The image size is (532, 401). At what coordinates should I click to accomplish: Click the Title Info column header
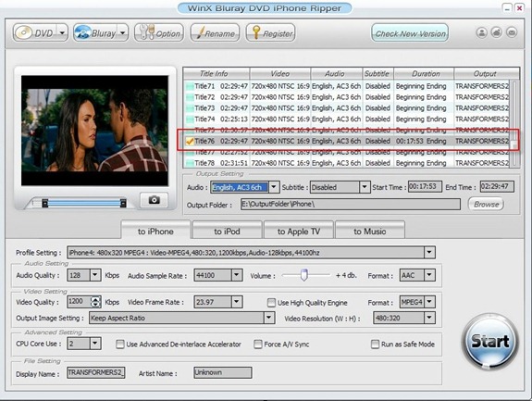(217, 73)
